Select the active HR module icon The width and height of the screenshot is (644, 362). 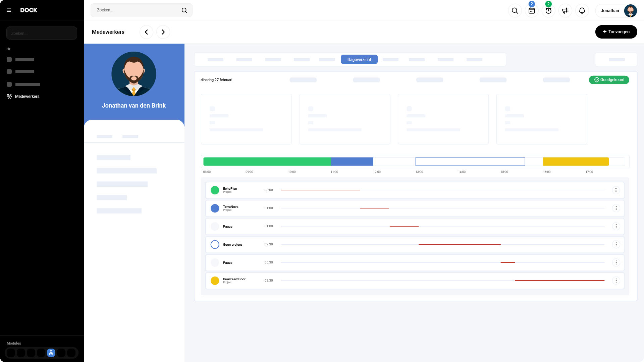click(51, 353)
